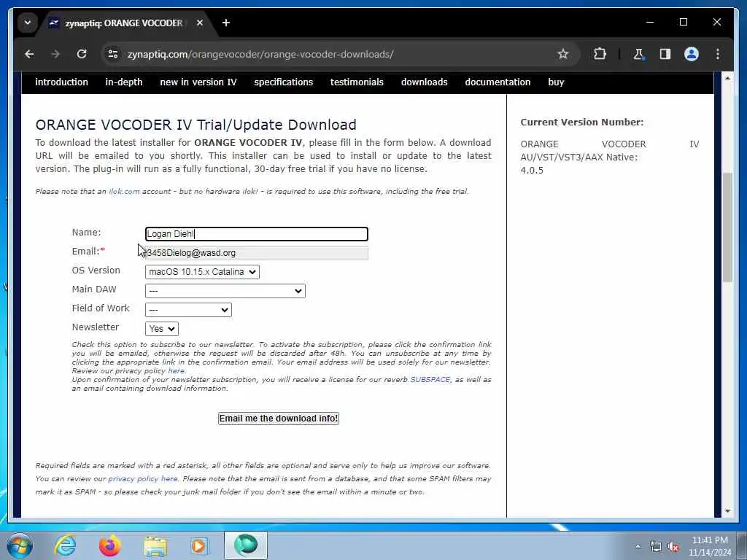Viewport: 747px width, 560px height.
Task: Click the Windows Start orb
Action: click(20, 545)
